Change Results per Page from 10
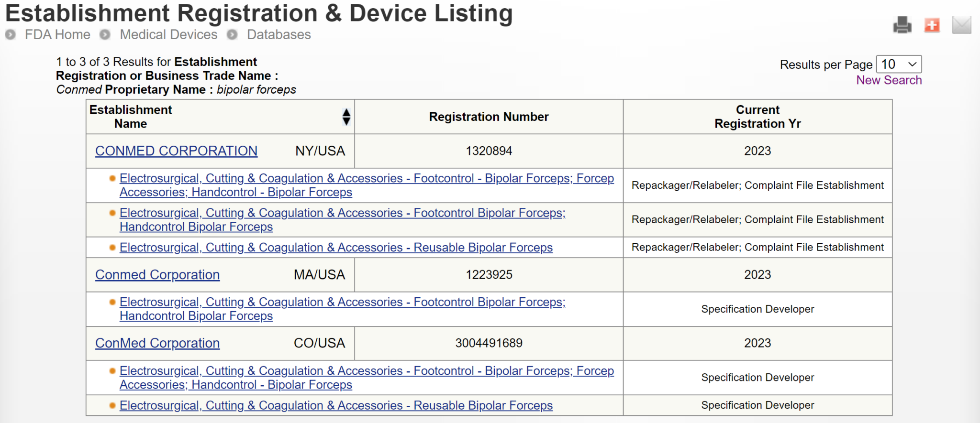Image resolution: width=980 pixels, height=423 pixels. click(x=899, y=64)
